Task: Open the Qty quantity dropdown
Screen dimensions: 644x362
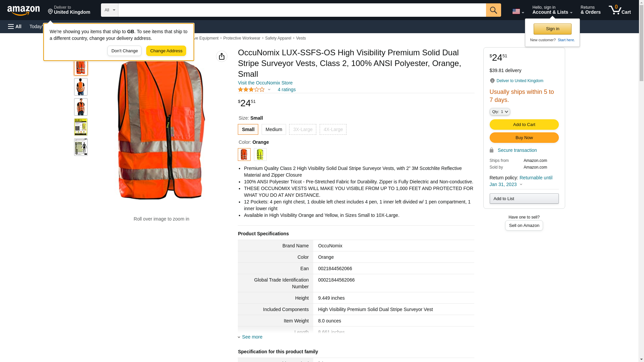Action: coord(499,112)
